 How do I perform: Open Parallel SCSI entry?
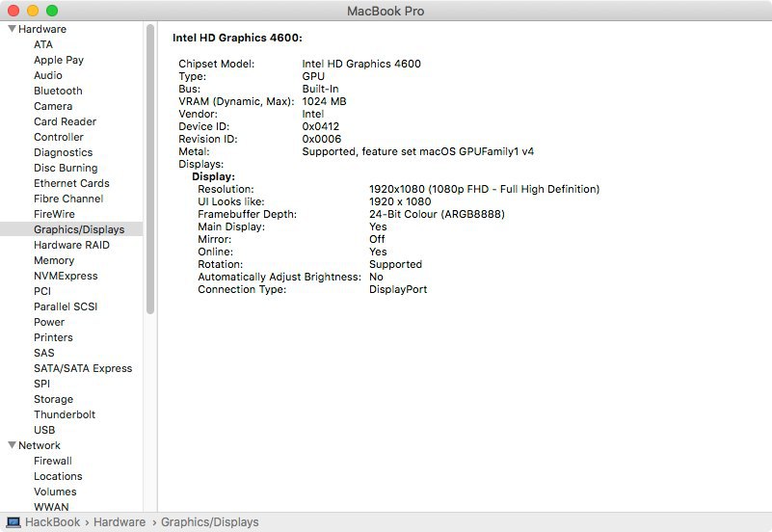tap(66, 306)
